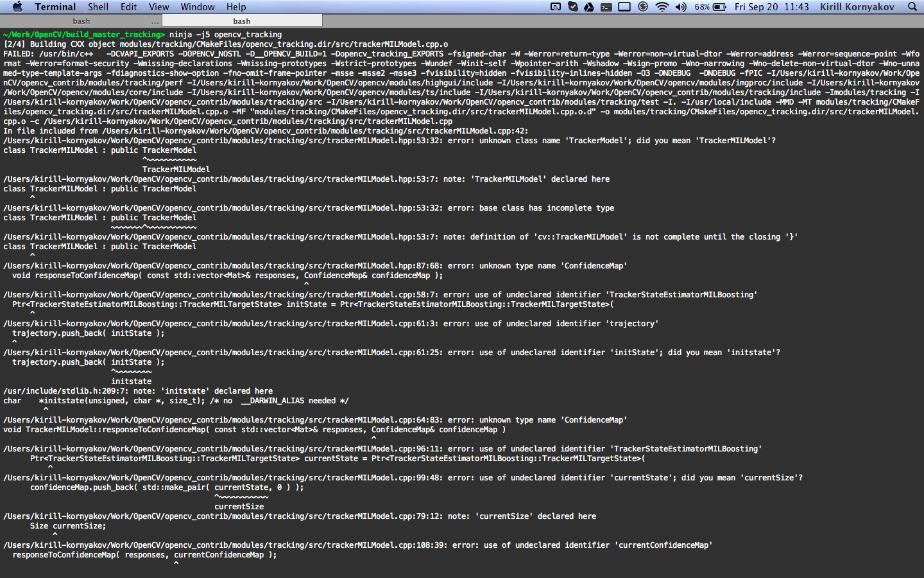The image size is (924, 578).
Task: Click the 'char *initstate(unsigned' declaration line
Action: [x=176, y=401]
